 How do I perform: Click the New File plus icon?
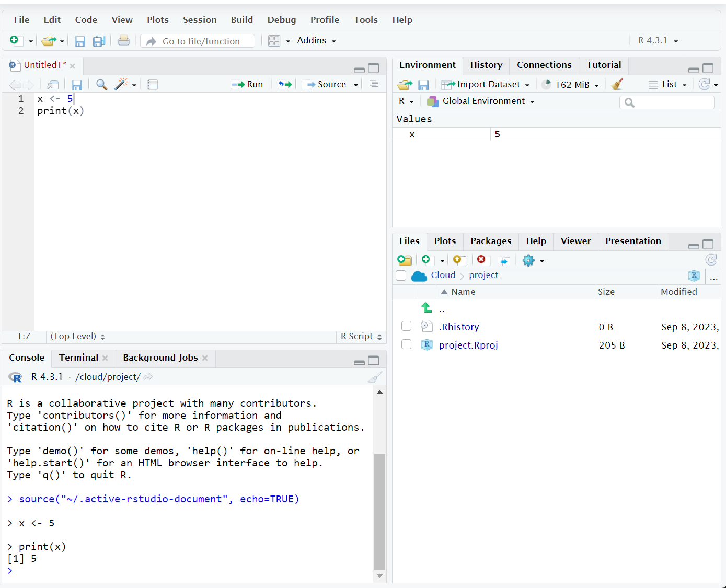(14, 40)
